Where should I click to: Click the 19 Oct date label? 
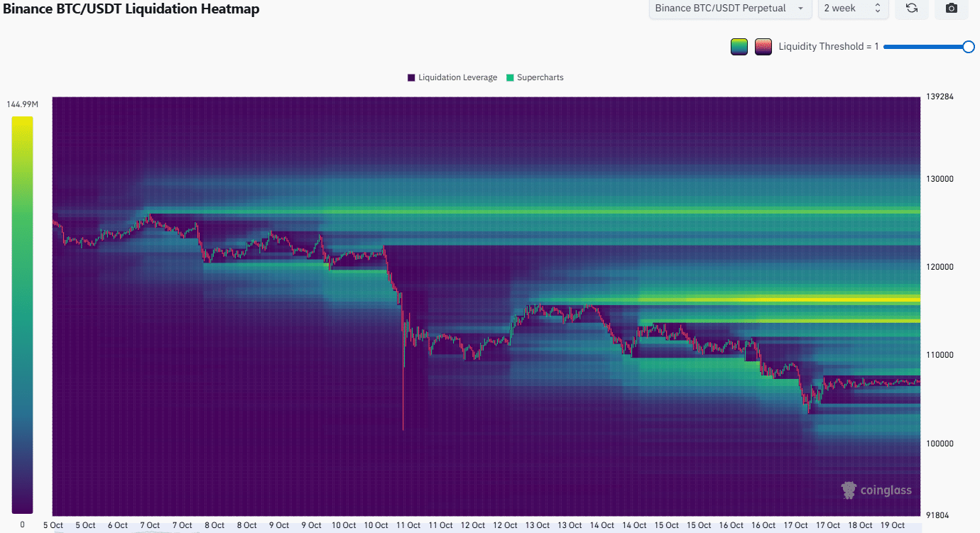[x=893, y=525]
